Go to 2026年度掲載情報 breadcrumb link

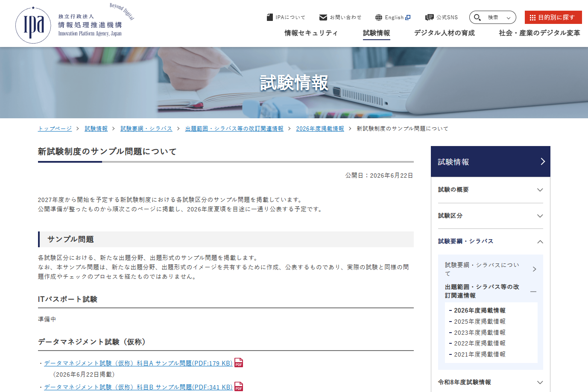(x=320, y=129)
